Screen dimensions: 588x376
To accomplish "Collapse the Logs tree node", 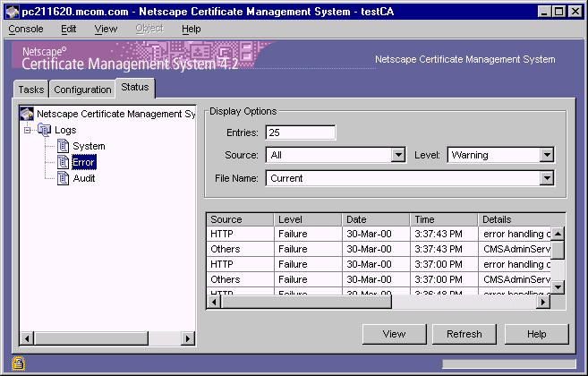I will pyautogui.click(x=28, y=130).
